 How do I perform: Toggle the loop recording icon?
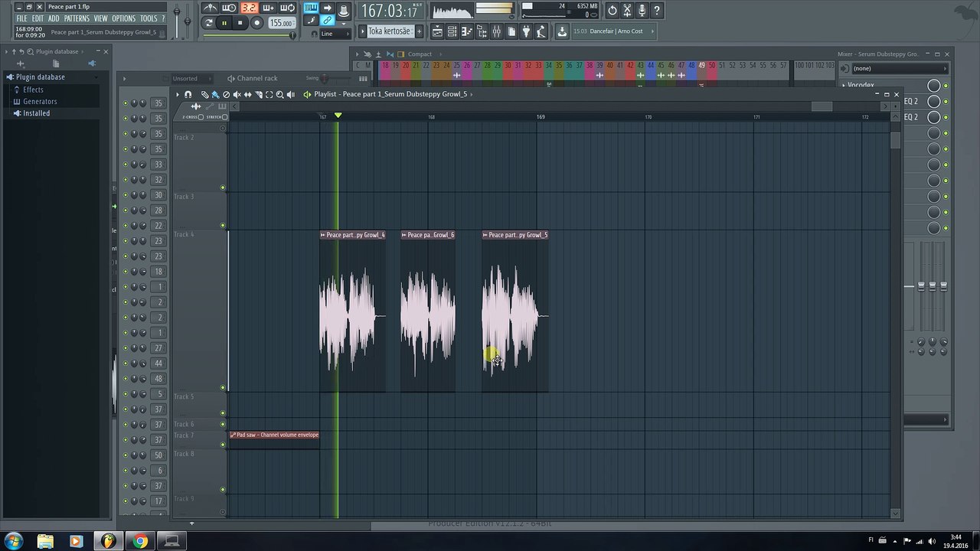coord(287,8)
